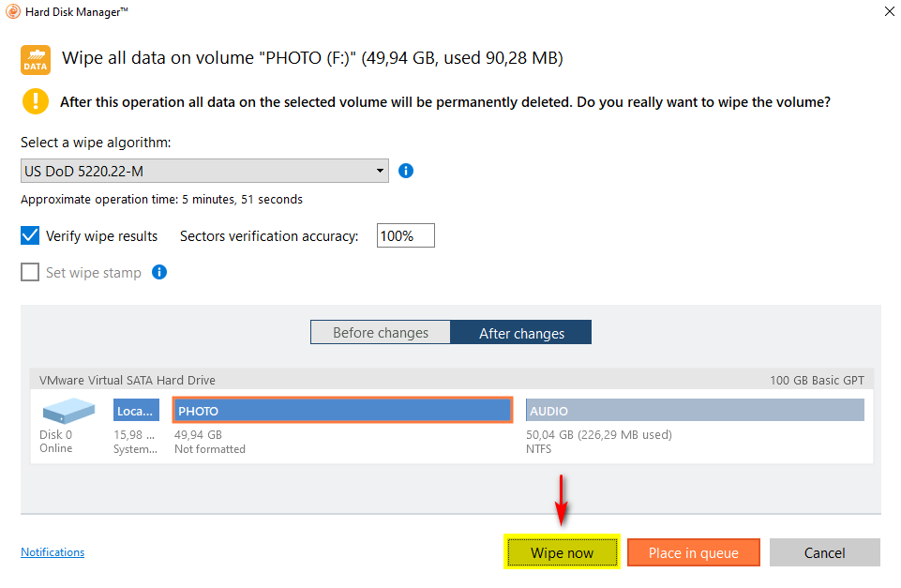Click sectors verification accuracy field
Viewport: 901px width, 588px height.
pyautogui.click(x=405, y=235)
